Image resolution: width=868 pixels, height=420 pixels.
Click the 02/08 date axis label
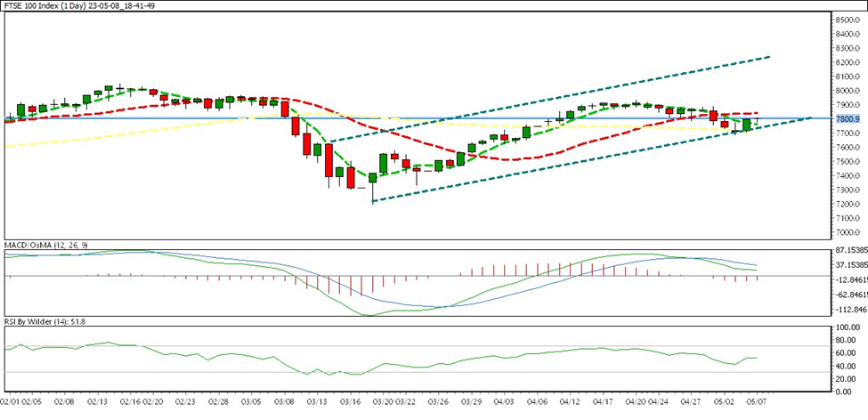65,400
